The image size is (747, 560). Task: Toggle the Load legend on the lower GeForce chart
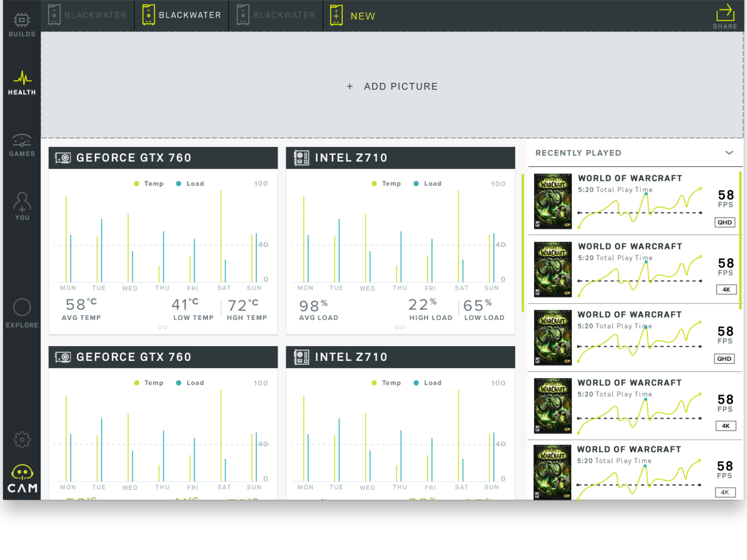190,383
